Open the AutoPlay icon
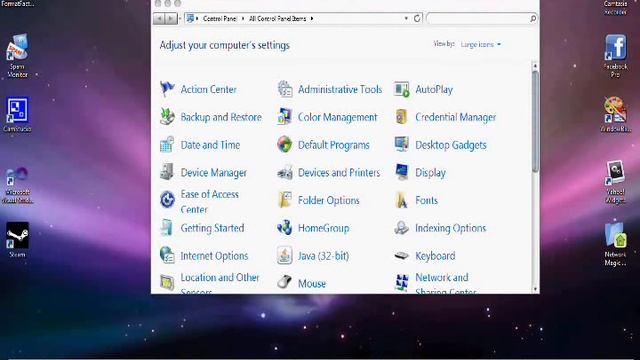 coord(402,89)
